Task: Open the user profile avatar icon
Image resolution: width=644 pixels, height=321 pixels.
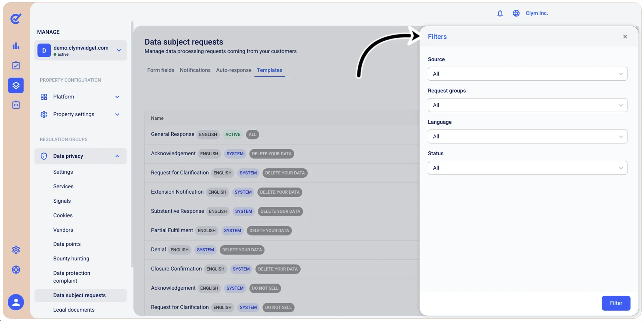Action: pyautogui.click(x=16, y=302)
